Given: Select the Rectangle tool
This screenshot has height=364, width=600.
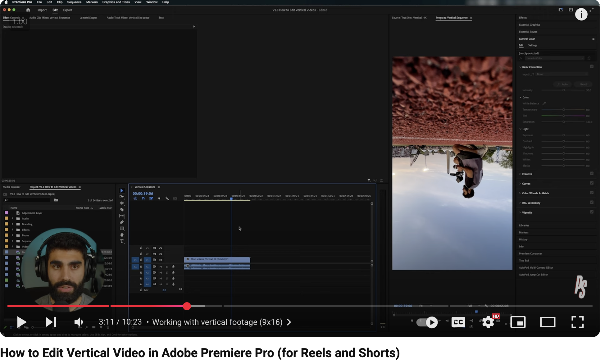Looking at the screenshot, I should (x=122, y=229).
